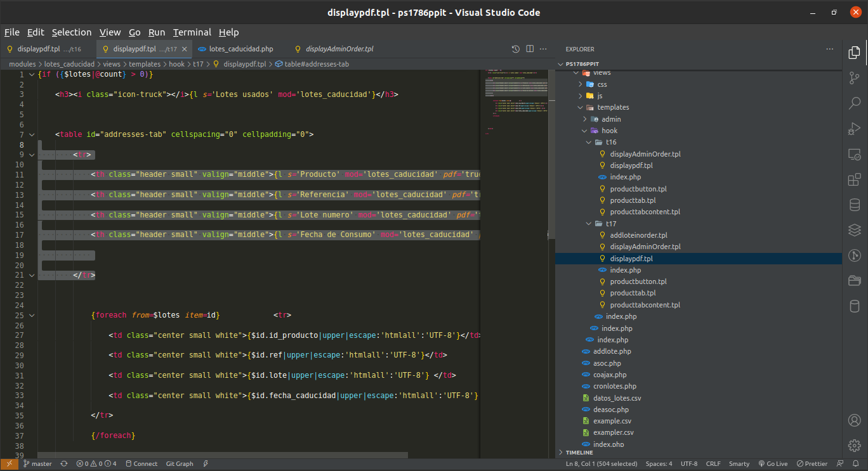The width and height of the screenshot is (868, 471).
Task: Open the Accounts icon
Action: click(854, 420)
